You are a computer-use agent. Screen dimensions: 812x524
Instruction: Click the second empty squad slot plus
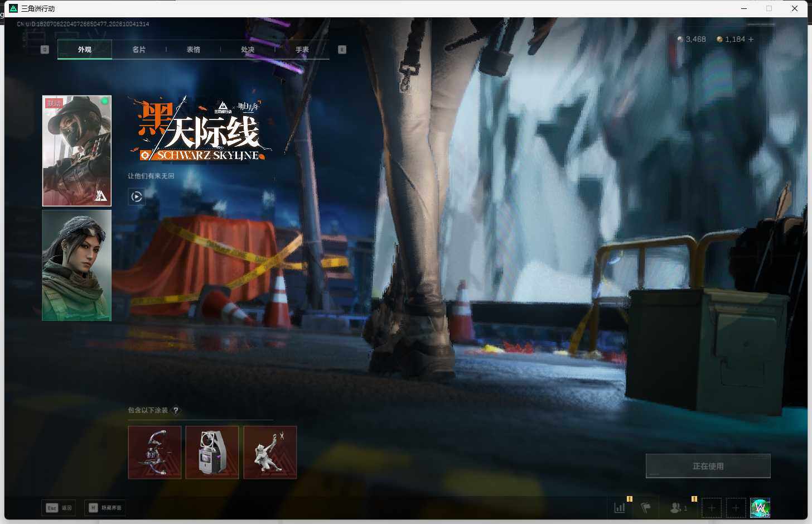736,508
